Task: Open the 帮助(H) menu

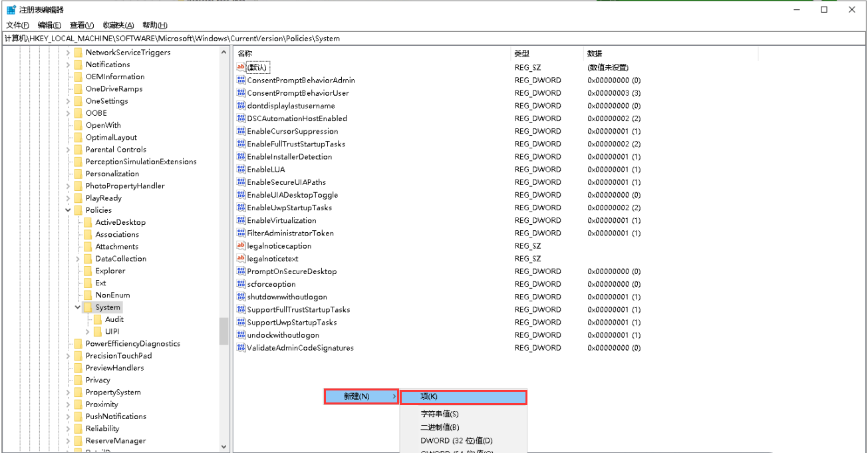Action: click(x=155, y=25)
